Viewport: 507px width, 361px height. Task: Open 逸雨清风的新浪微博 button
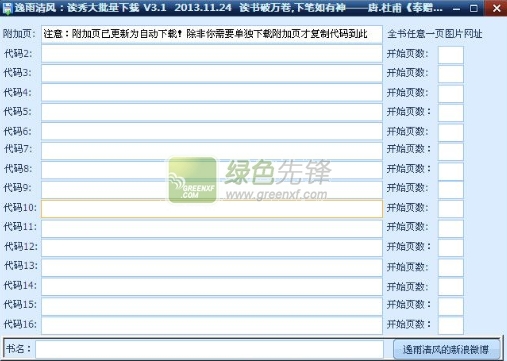tap(446, 349)
